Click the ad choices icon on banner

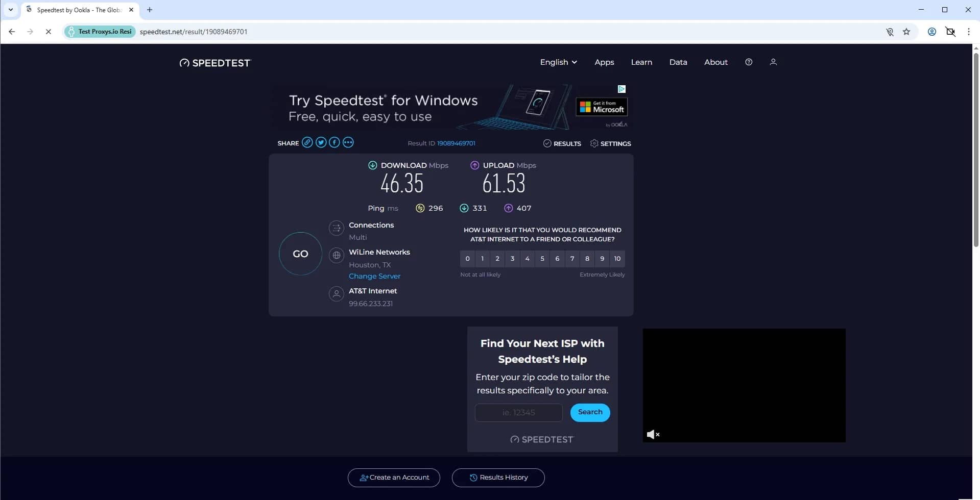coord(622,89)
